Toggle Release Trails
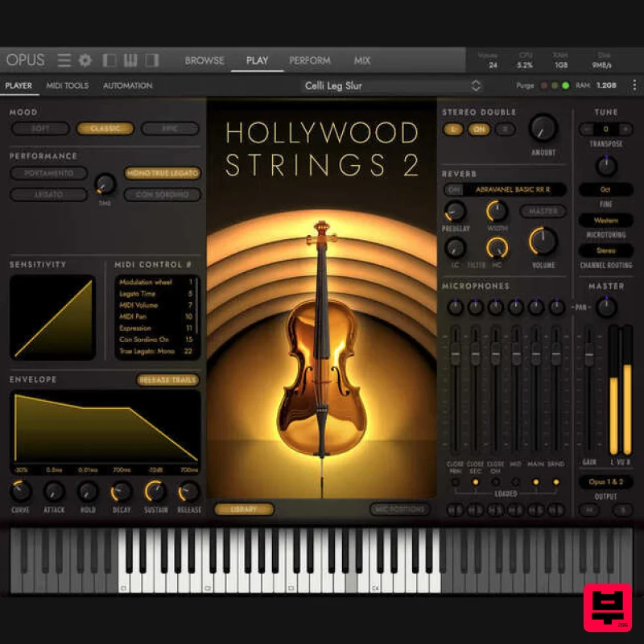This screenshot has width=644, height=644. click(x=167, y=380)
